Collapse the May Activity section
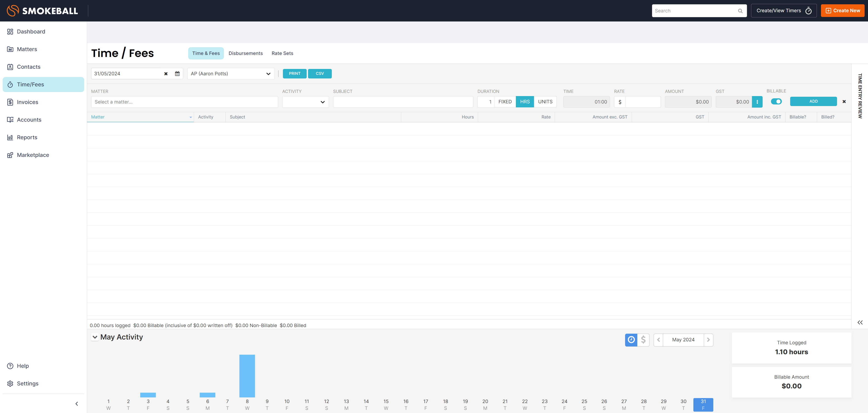 click(x=95, y=337)
